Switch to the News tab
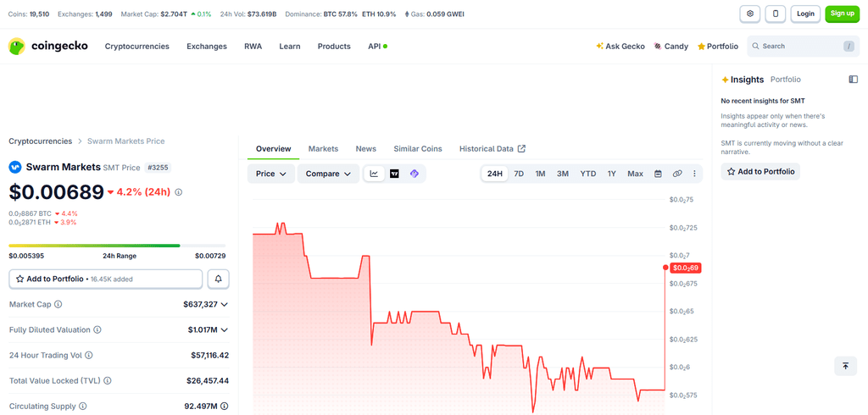The image size is (868, 415). pos(366,149)
